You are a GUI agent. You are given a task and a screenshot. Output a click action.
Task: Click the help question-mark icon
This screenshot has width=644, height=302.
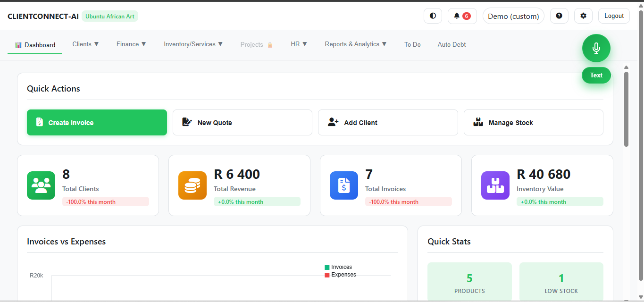tap(559, 15)
